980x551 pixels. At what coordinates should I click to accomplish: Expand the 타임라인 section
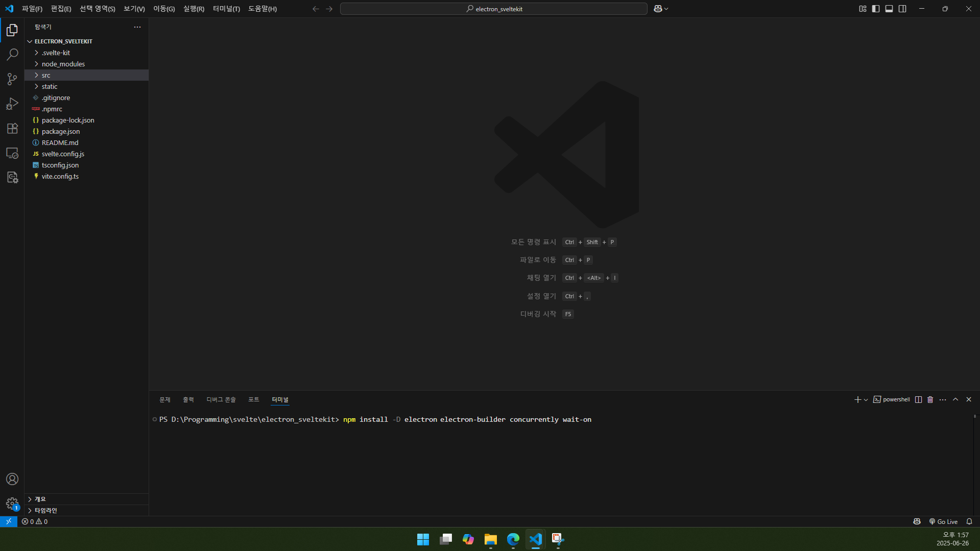point(86,510)
